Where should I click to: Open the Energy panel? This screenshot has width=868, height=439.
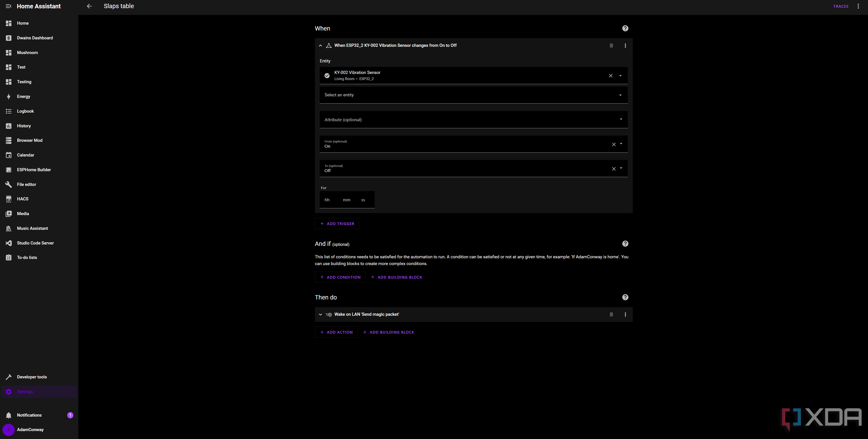(39, 96)
